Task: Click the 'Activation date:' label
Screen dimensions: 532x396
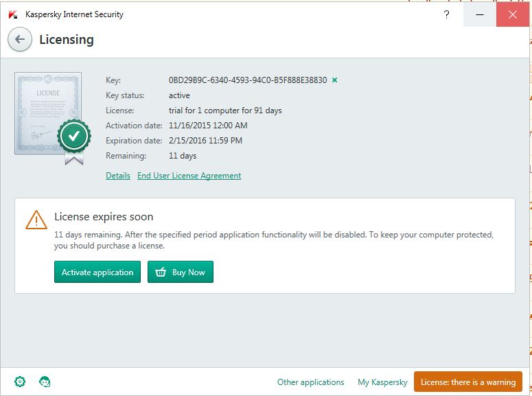Action: pyautogui.click(x=134, y=126)
